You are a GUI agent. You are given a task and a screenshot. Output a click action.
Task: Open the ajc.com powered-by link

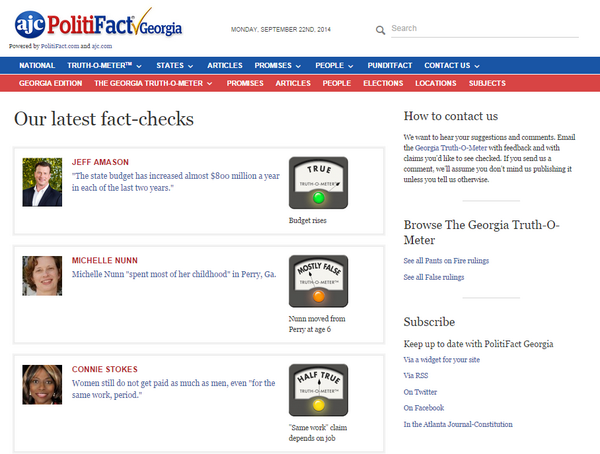102,46
